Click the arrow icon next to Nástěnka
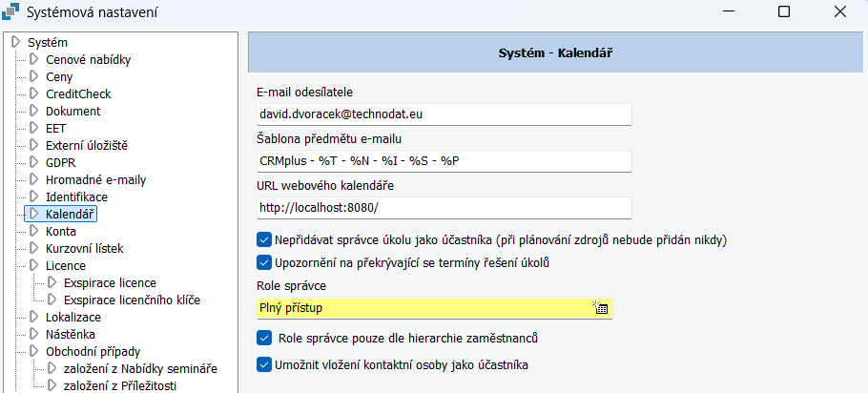 [34, 334]
